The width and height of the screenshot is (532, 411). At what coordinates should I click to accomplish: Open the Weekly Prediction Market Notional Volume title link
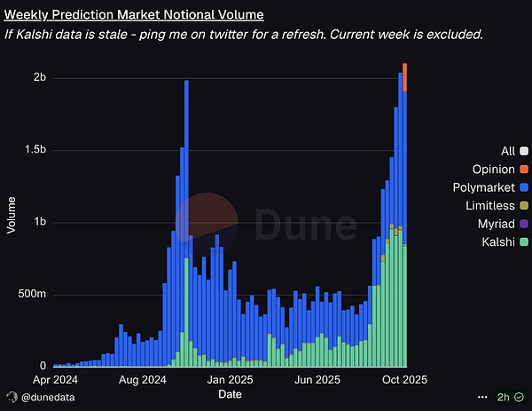coord(135,15)
